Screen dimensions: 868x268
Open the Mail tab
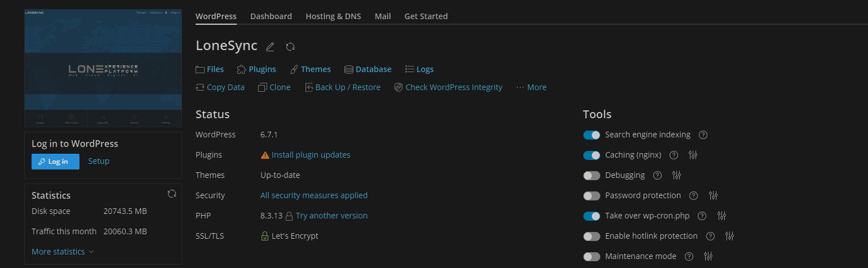click(x=383, y=16)
